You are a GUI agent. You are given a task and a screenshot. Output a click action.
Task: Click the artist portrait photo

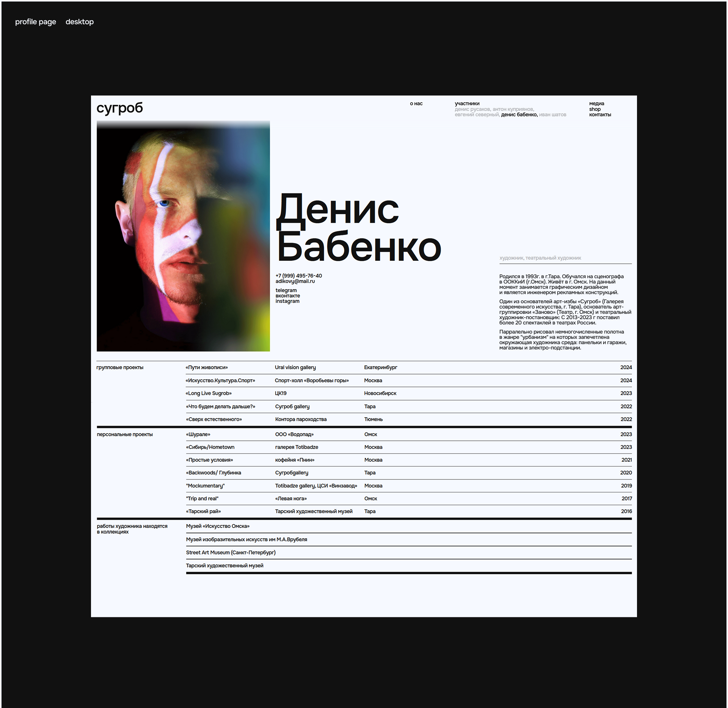click(183, 236)
